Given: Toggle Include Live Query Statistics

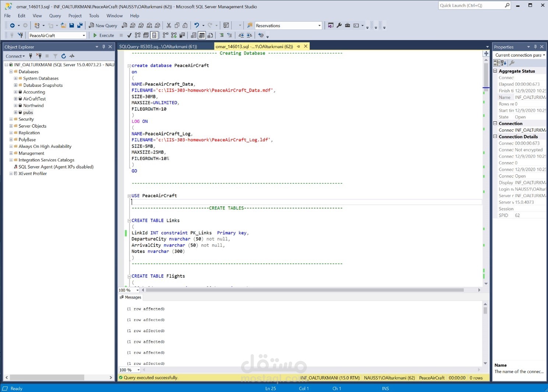Looking at the screenshot, I should click(174, 35).
